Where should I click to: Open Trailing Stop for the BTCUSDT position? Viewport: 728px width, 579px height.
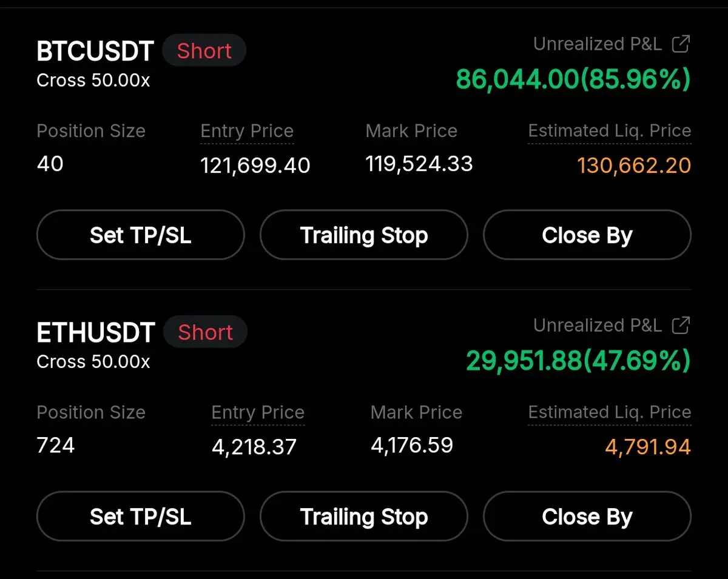364,235
